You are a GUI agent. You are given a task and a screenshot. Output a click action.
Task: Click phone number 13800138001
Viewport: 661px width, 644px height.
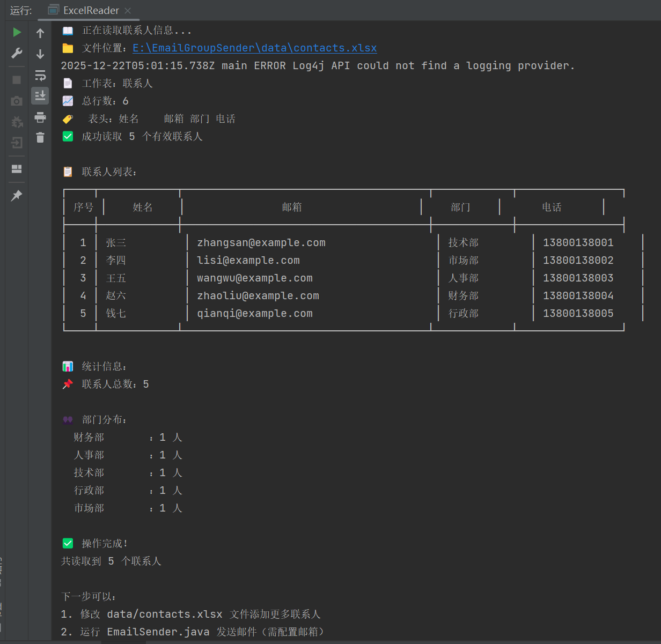coord(578,242)
